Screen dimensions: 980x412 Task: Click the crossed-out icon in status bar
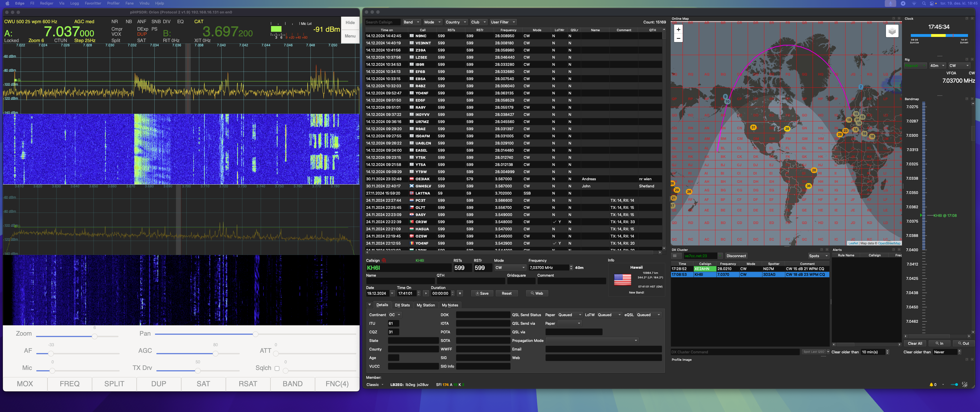964,385
